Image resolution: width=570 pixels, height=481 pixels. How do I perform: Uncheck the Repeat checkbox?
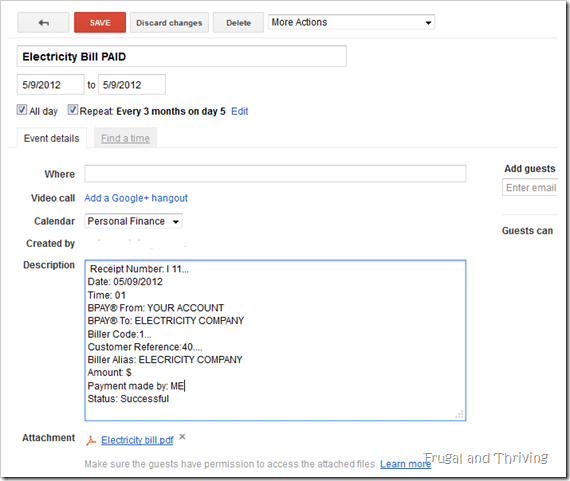pyautogui.click(x=73, y=109)
